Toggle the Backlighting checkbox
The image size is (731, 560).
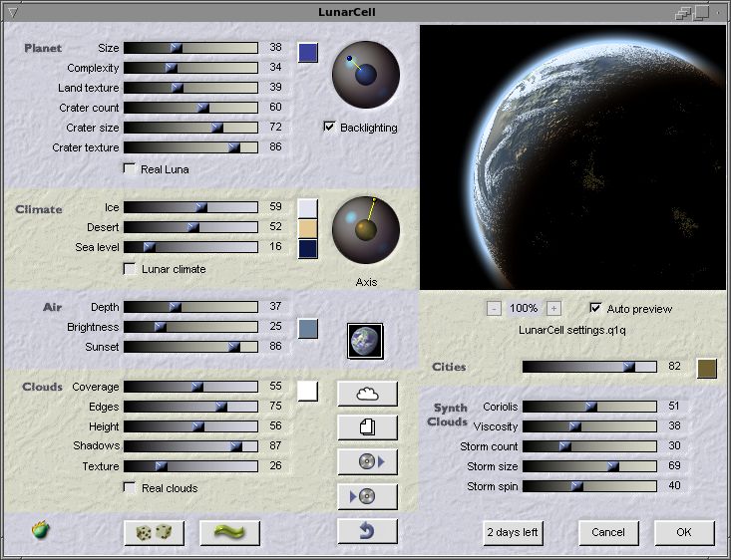(329, 127)
